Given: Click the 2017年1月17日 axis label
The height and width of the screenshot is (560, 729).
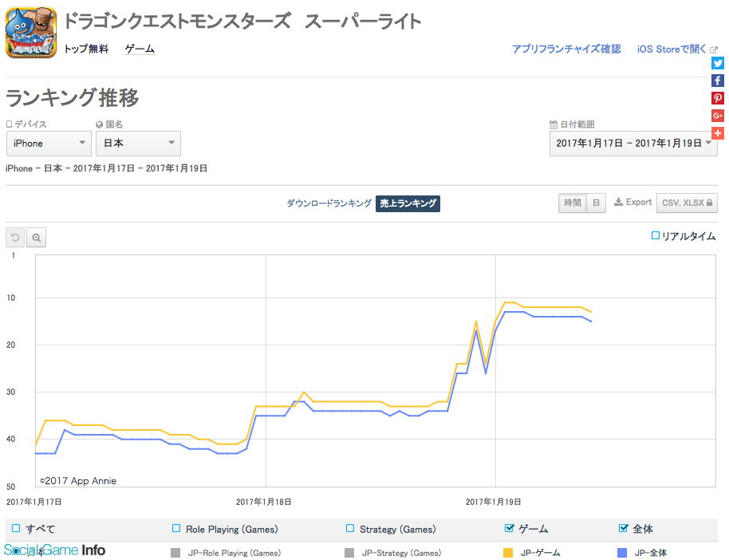Looking at the screenshot, I should click(34, 502).
